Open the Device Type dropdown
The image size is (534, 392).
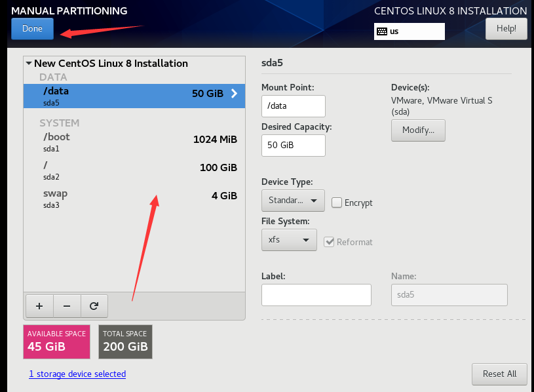(x=293, y=201)
